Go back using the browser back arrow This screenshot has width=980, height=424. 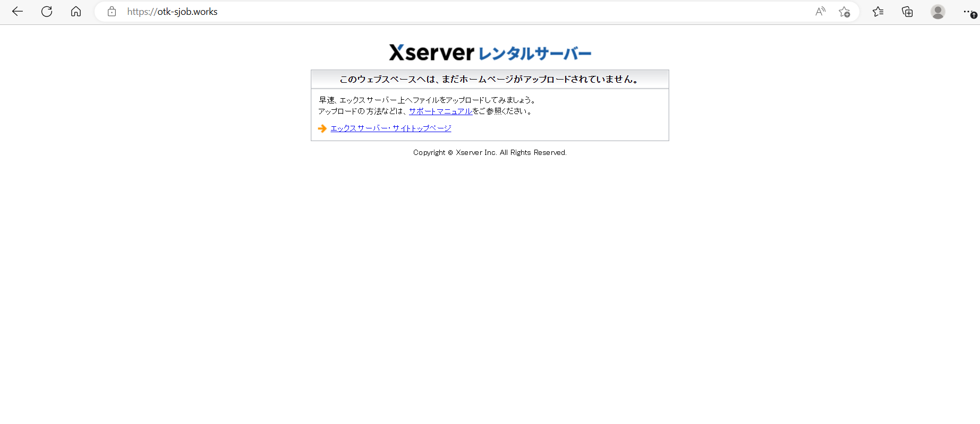coord(18,12)
